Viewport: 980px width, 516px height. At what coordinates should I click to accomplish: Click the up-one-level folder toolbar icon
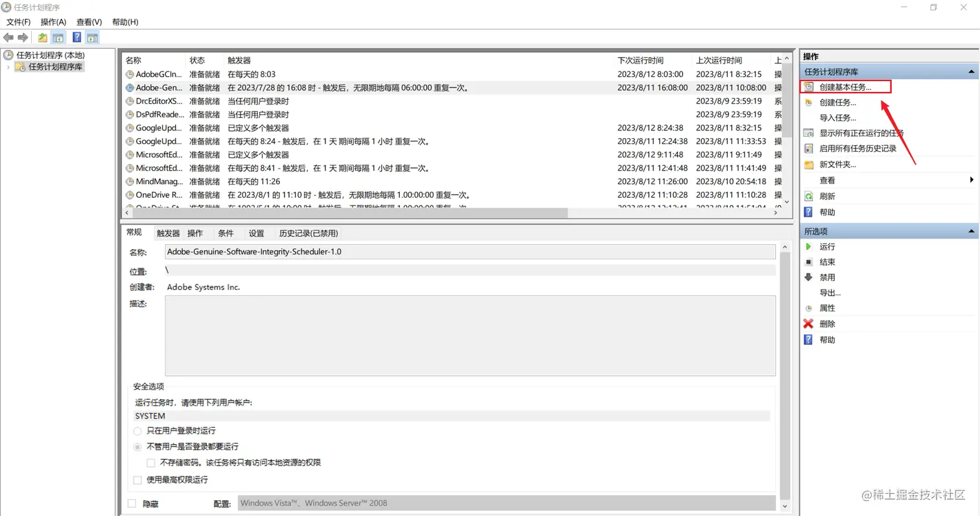pyautogui.click(x=42, y=38)
